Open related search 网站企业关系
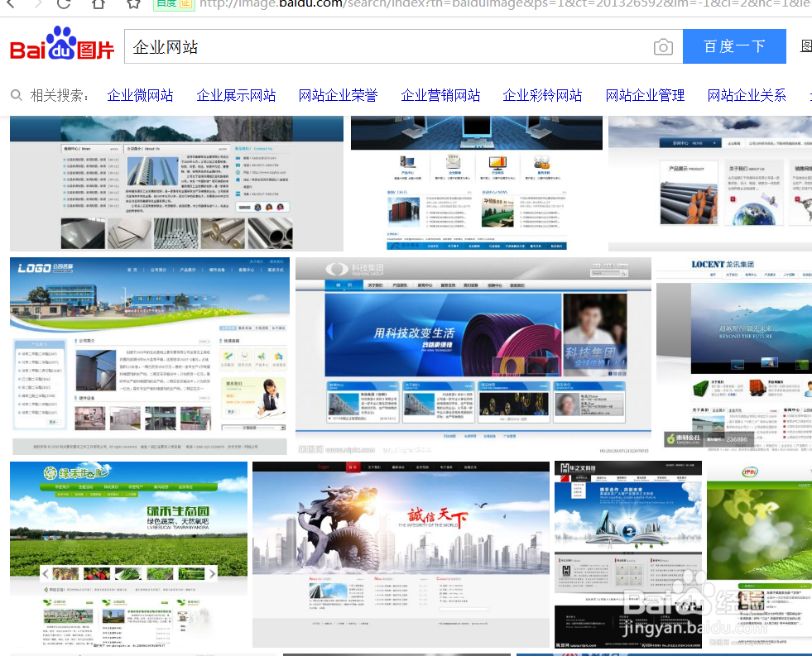The width and height of the screenshot is (812, 656). pyautogui.click(x=747, y=95)
